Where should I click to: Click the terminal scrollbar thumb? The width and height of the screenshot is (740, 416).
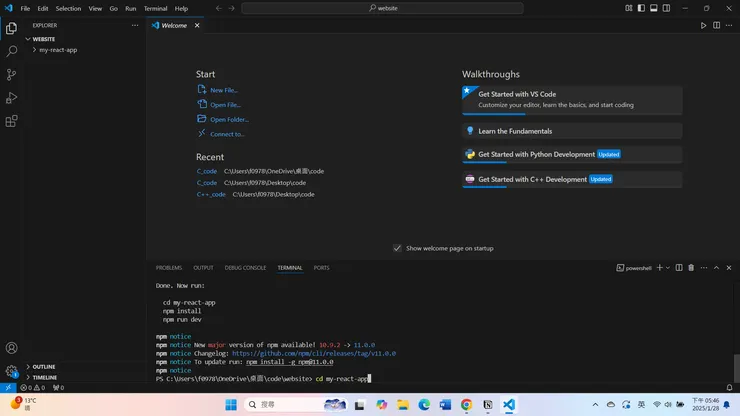(737, 367)
